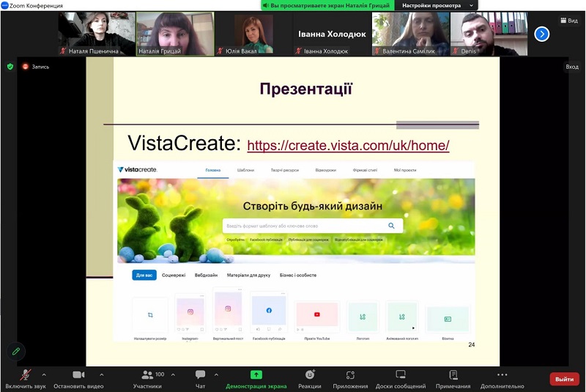The width and height of the screenshot is (586, 392).
Task: Click the green screen-viewing notification banner
Action: point(326,6)
